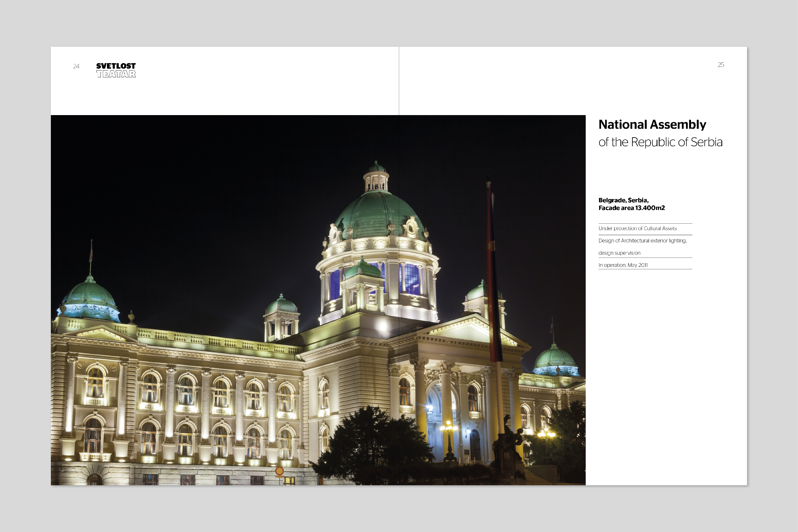This screenshot has height=532, width=798.
Task: Click 'Under protection of Cultural Assets' line
Action: tap(637, 229)
